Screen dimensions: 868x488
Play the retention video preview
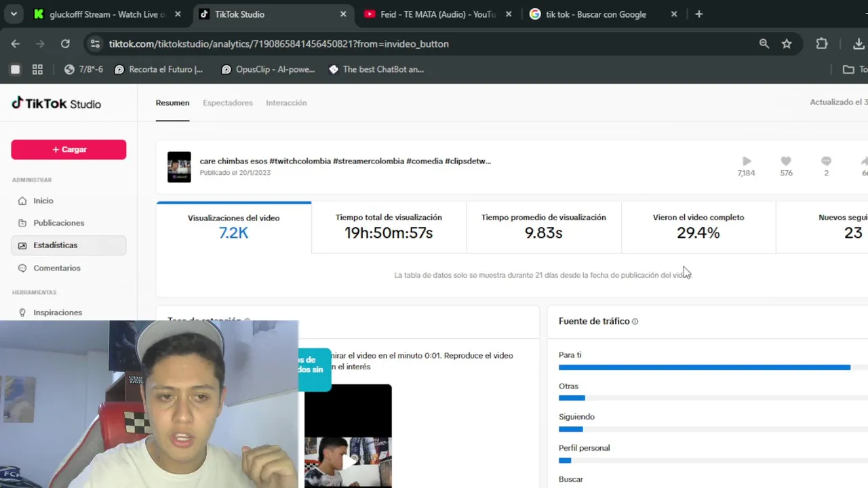click(348, 461)
